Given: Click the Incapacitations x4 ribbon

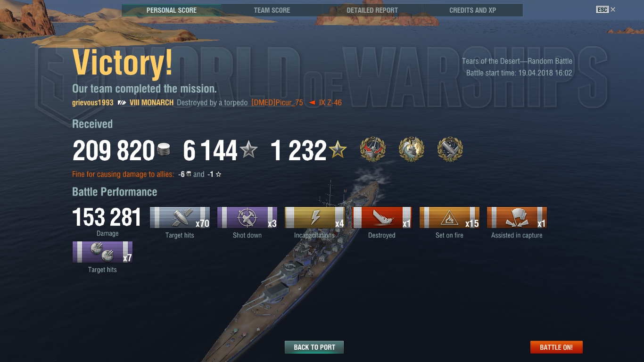Looking at the screenshot, I should point(314,218).
